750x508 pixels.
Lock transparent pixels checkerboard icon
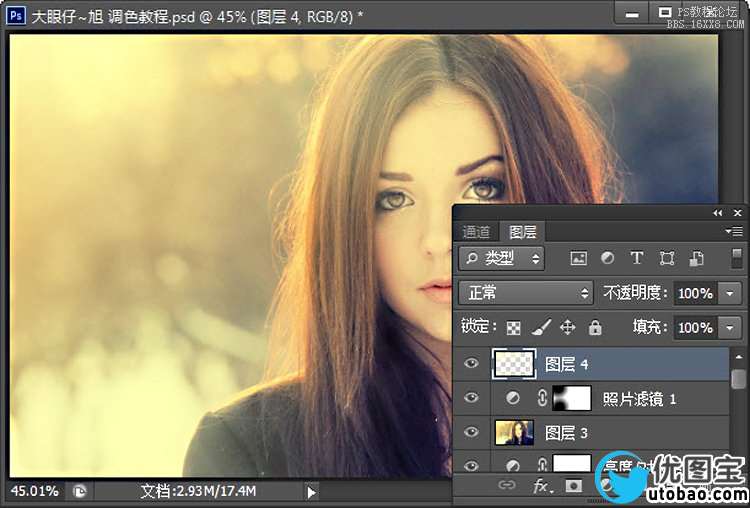(514, 328)
